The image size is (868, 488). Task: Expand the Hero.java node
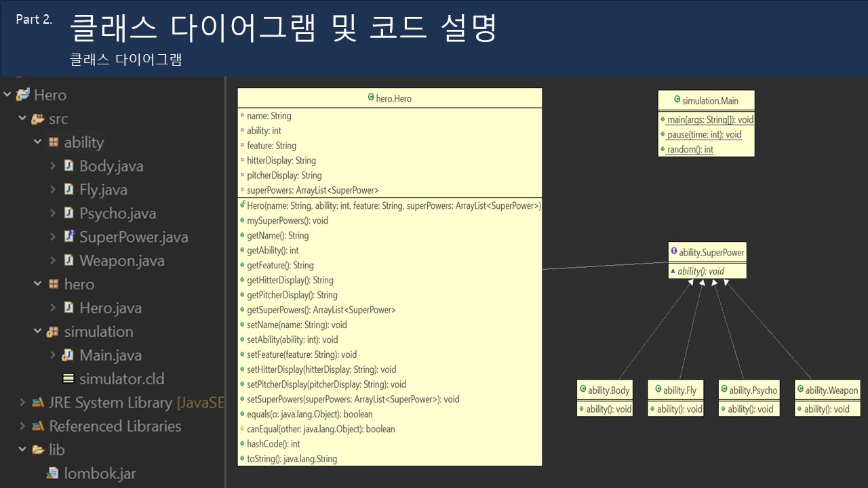pyautogui.click(x=53, y=308)
